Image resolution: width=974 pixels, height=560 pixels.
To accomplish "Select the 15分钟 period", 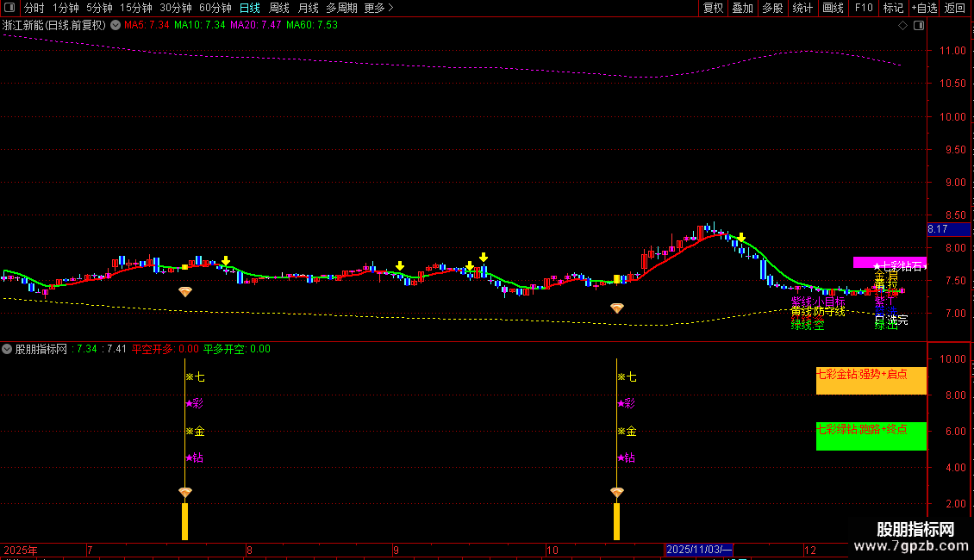I will pos(136,8).
